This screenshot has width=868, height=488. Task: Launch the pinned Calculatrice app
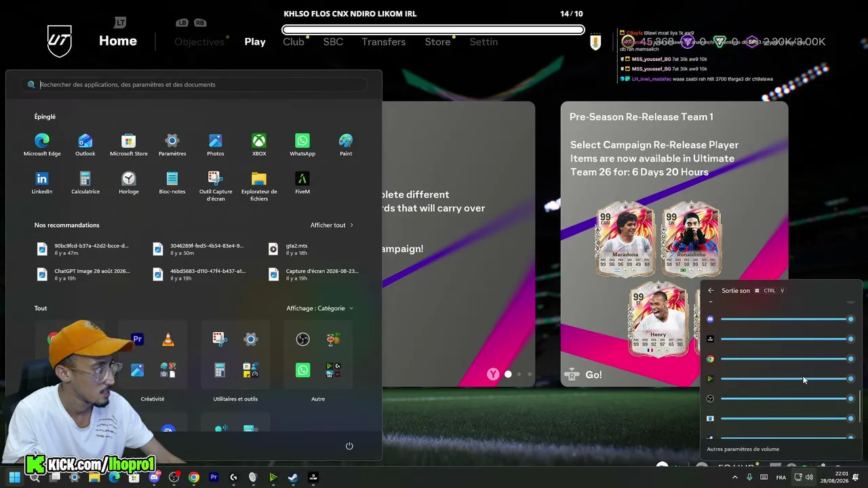(x=85, y=182)
